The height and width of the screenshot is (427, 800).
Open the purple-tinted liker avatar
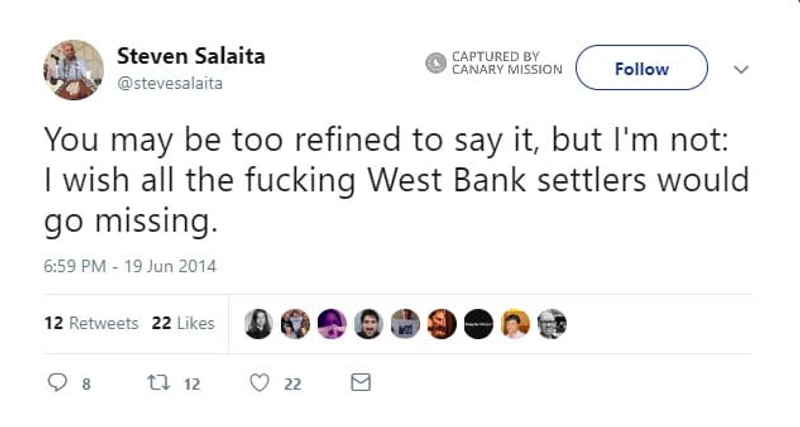coord(332,323)
